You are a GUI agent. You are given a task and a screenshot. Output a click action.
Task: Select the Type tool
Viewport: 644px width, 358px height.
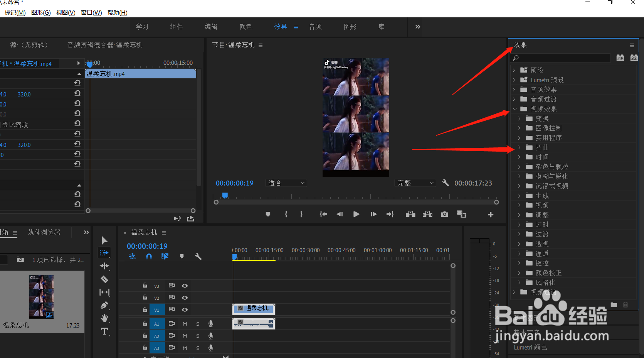coord(104,331)
